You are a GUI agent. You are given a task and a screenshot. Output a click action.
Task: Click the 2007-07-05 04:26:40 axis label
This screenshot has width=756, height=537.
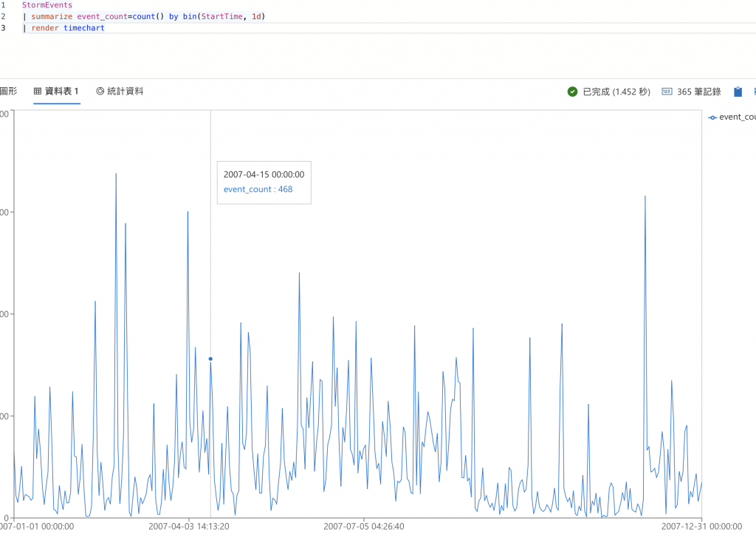[364, 527]
